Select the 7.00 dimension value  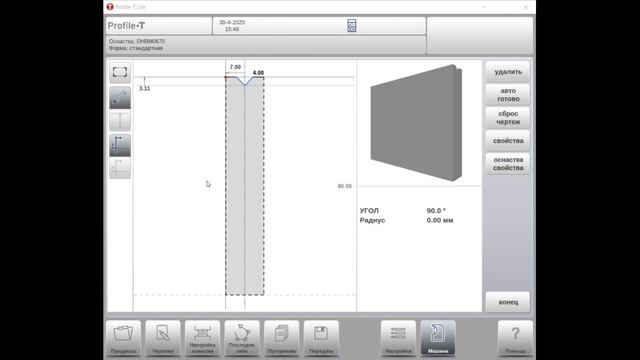[235, 67]
